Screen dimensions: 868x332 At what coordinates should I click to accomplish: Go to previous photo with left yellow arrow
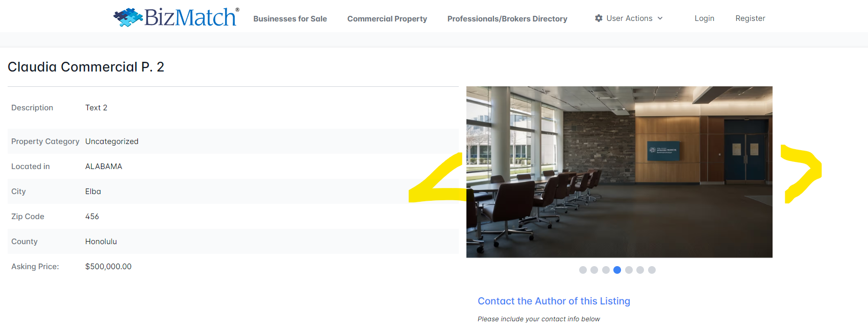pyautogui.click(x=437, y=179)
